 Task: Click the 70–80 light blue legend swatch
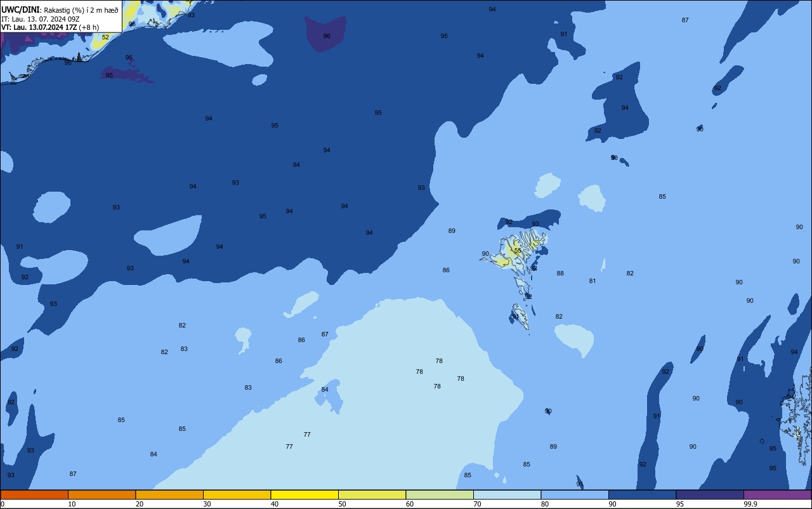[x=507, y=494]
